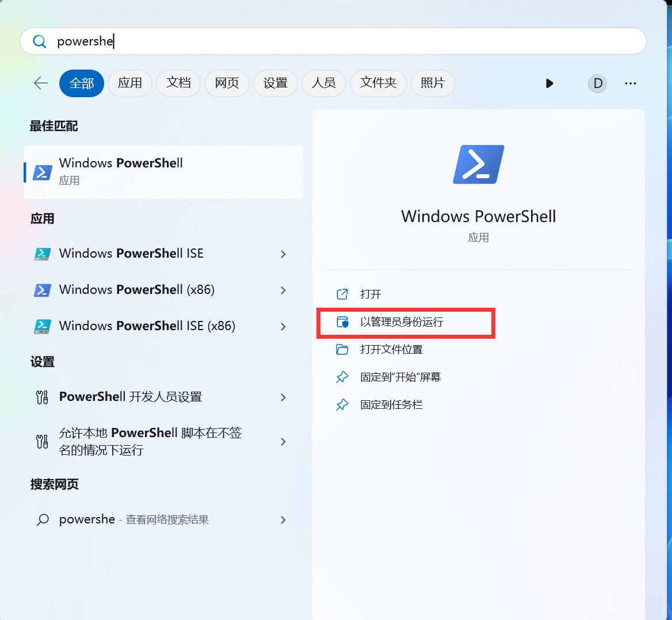Expand chevron for Windows PowerShell ISE (x86)
Viewport: 672px width, 620px height.
[283, 327]
